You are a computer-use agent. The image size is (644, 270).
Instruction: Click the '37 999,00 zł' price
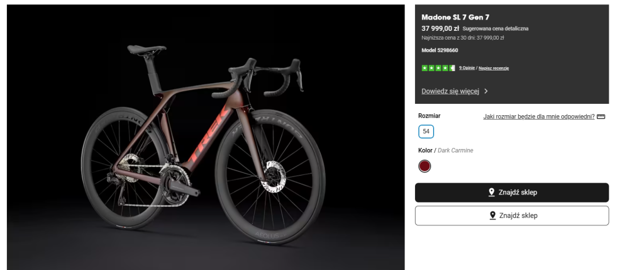click(x=440, y=28)
